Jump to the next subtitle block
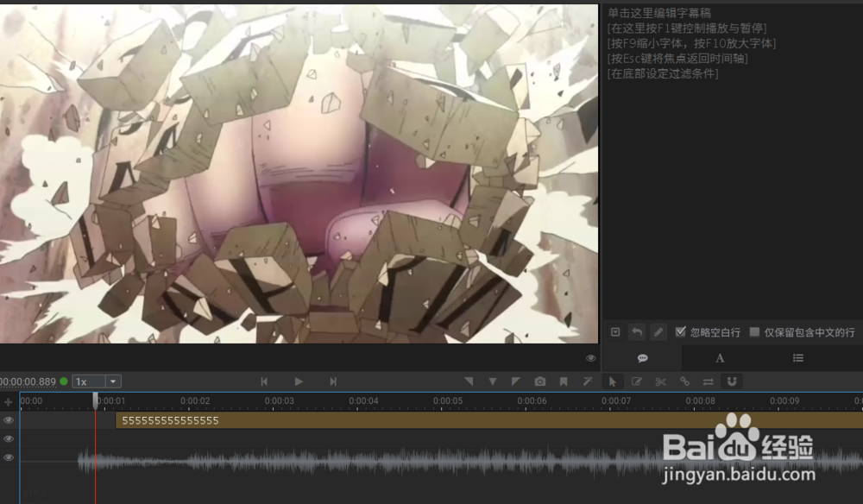 pyautogui.click(x=333, y=381)
